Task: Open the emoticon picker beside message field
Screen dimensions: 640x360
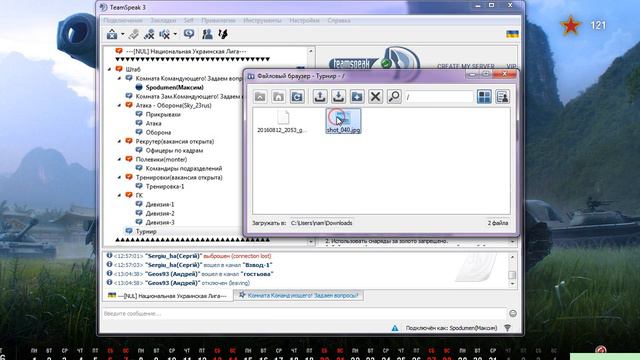Action: tap(513, 313)
